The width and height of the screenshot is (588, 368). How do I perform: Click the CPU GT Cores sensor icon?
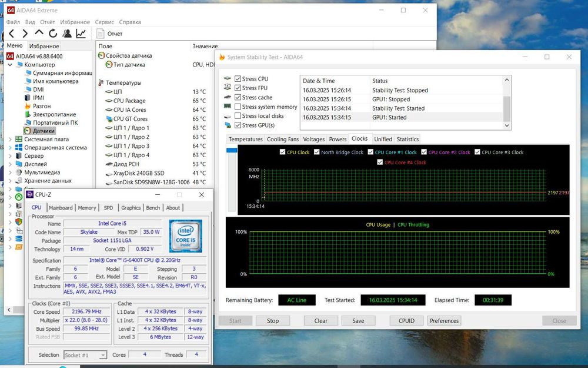(109, 119)
